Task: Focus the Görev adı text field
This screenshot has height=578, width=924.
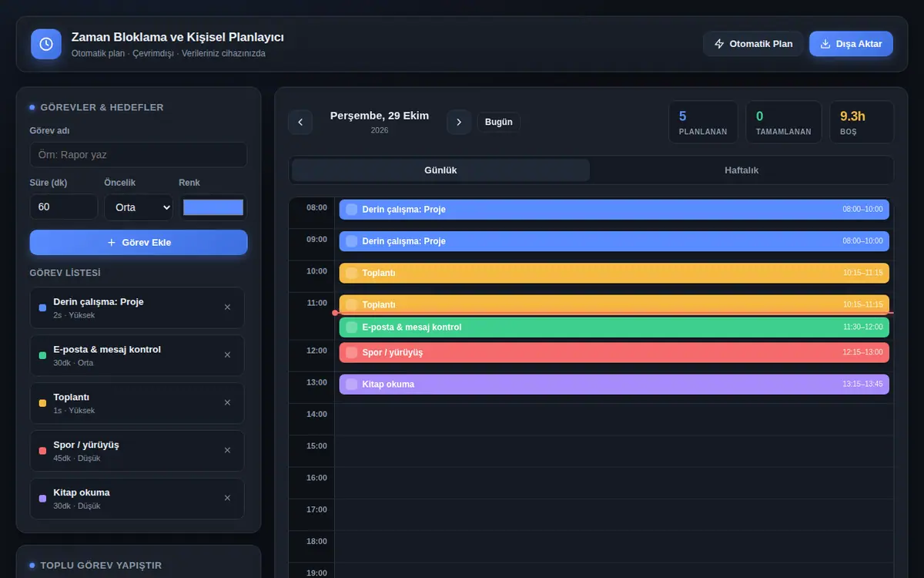Action: tap(139, 155)
